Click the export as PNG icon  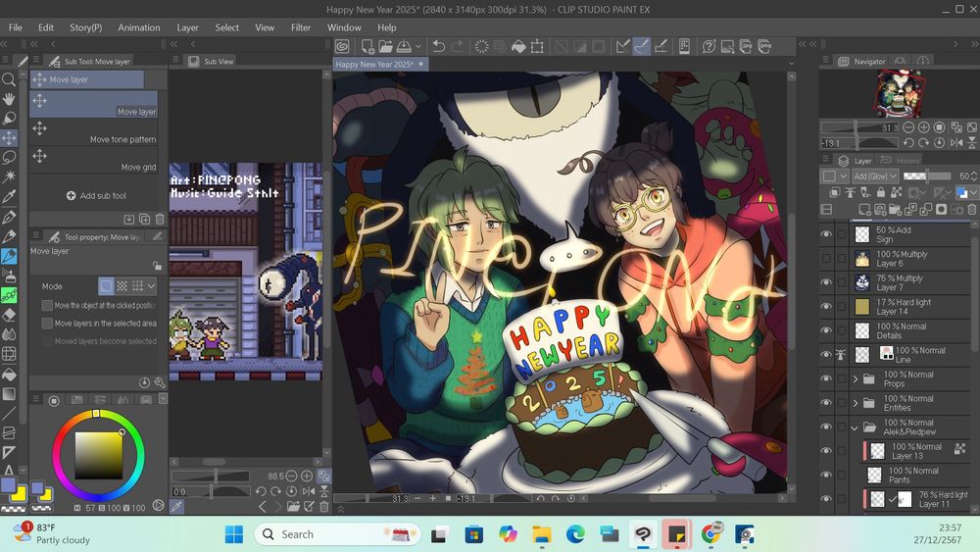(764, 46)
